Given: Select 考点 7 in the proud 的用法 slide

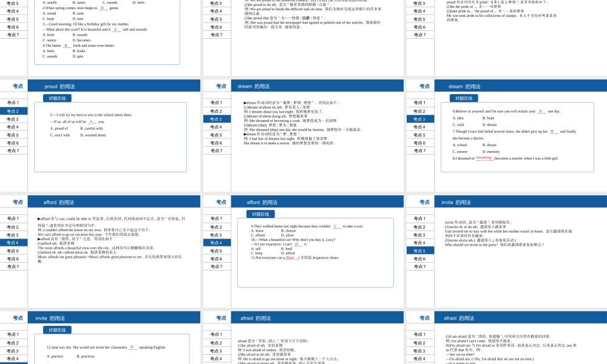Looking at the screenshot, I should 13,150.
